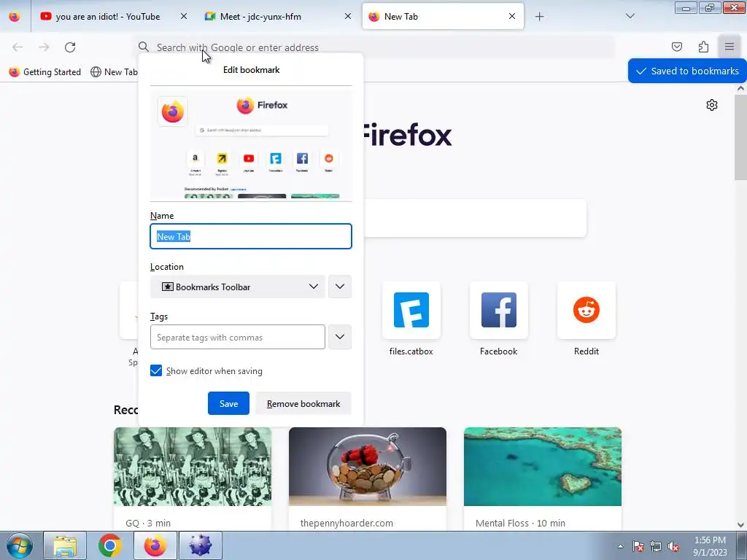
Task: Uncheck Show editor when saving
Action: tap(156, 370)
